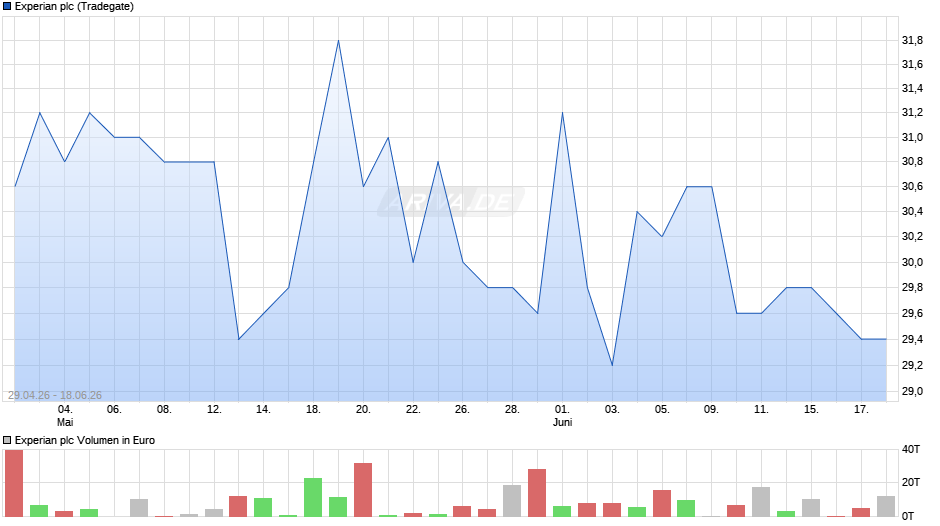Screen dimensions: 940x526
Task: Click the 30,8 price axis label
Action: click(x=912, y=161)
